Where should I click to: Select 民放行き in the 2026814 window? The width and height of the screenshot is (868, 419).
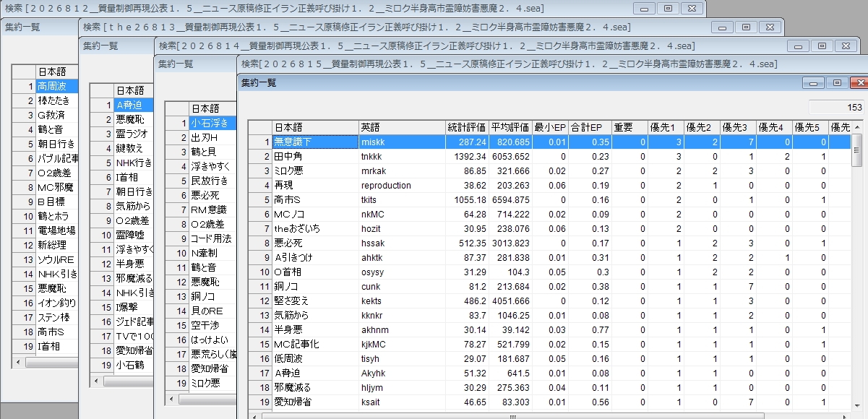point(212,181)
